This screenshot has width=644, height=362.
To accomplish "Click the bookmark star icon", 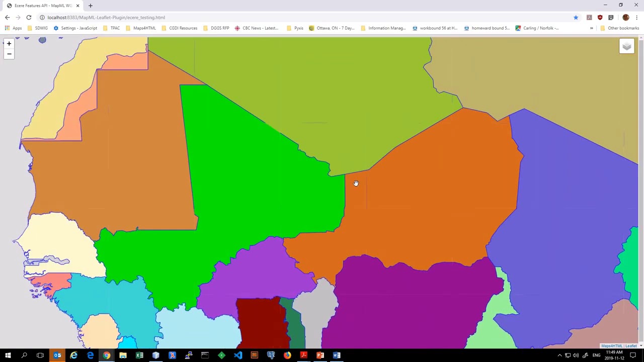I will pyautogui.click(x=576, y=18).
